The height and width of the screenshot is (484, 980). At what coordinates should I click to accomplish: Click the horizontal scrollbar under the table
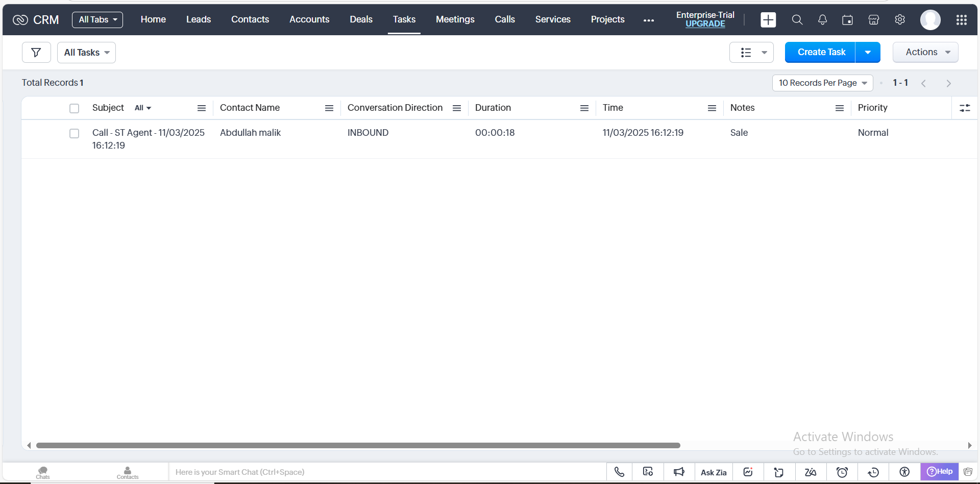click(357, 445)
